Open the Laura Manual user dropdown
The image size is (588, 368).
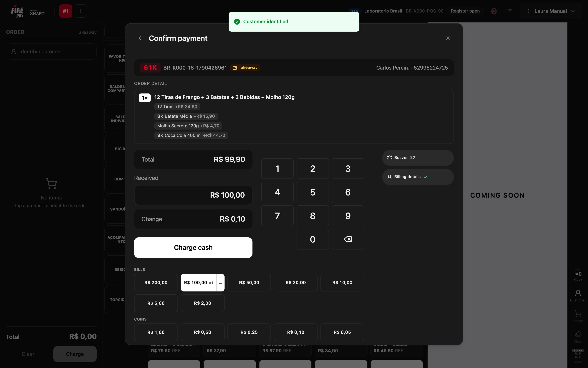[x=551, y=11]
